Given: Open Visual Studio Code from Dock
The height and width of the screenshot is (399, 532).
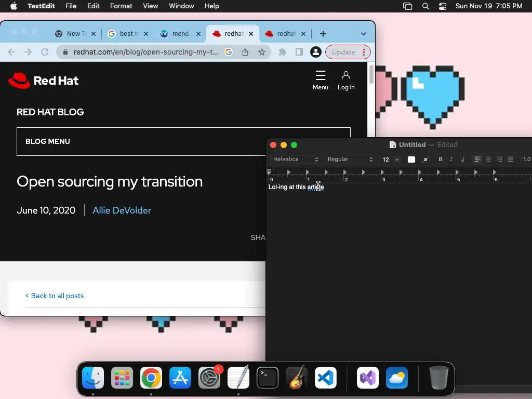Looking at the screenshot, I should click(326, 378).
